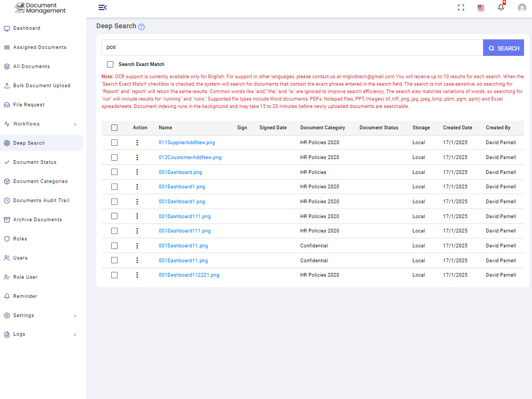Image resolution: width=532 pixels, height=399 pixels.
Task: Check the box for 013CoustomerAddNew.png
Action: point(114,157)
